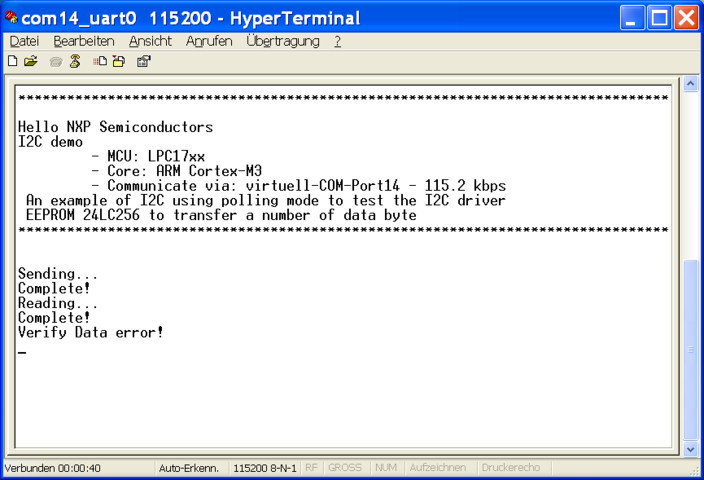Click the '- Core: ARM Cortex-M3' line

pyautogui.click(x=176, y=171)
